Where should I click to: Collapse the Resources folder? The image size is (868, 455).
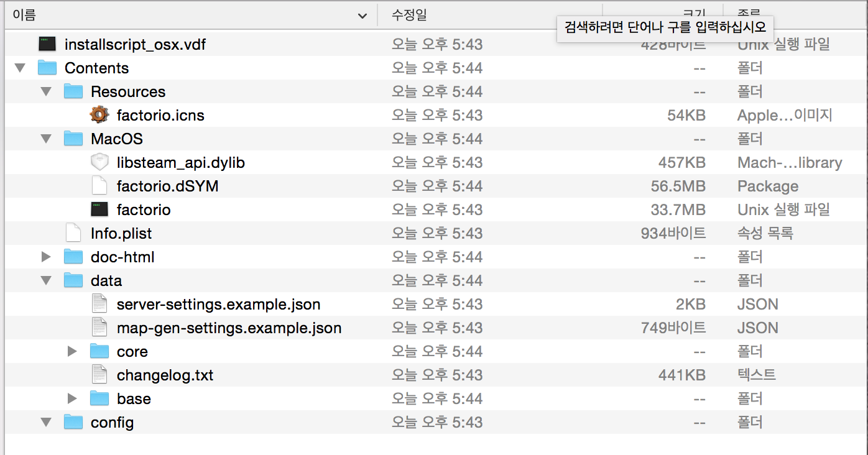pos(46,92)
